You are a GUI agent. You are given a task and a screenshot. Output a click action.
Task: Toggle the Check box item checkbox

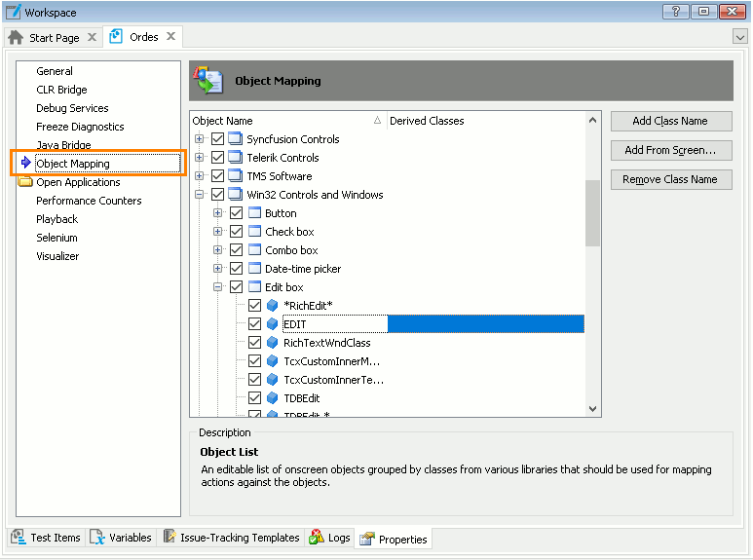point(237,232)
